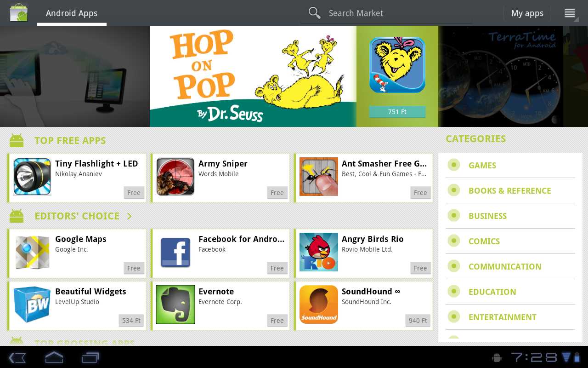Select the Ant Smasher app icon
Viewport: 588px width, 368px height.
319,177
